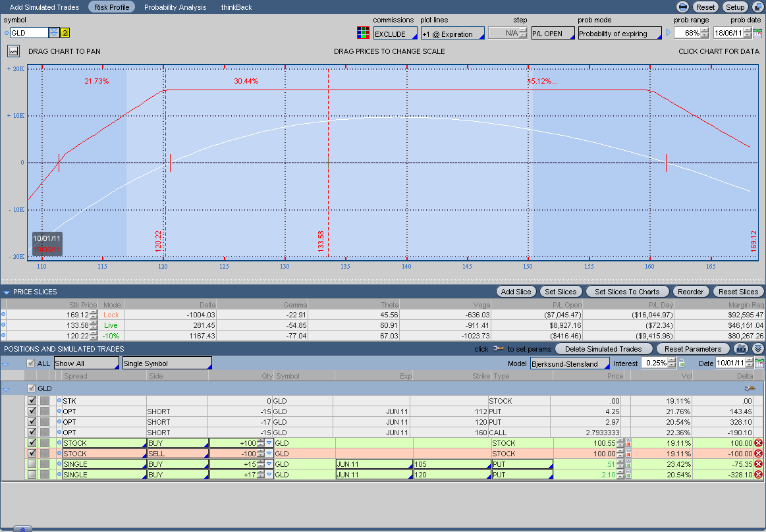
Task: Click the print icon in top bar
Action: (x=683, y=7)
